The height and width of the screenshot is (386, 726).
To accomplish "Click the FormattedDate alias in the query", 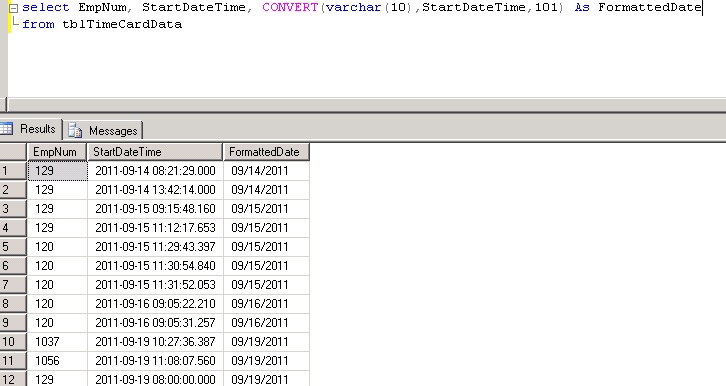I will pos(650,7).
